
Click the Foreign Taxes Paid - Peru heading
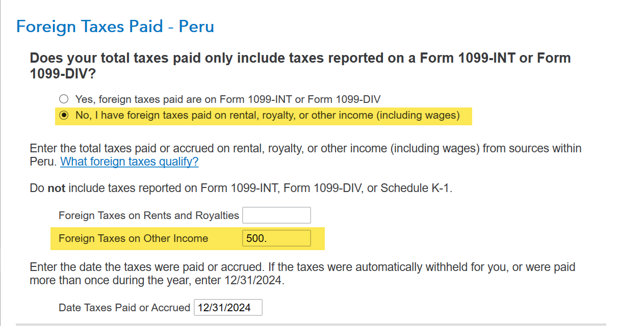coord(115,26)
